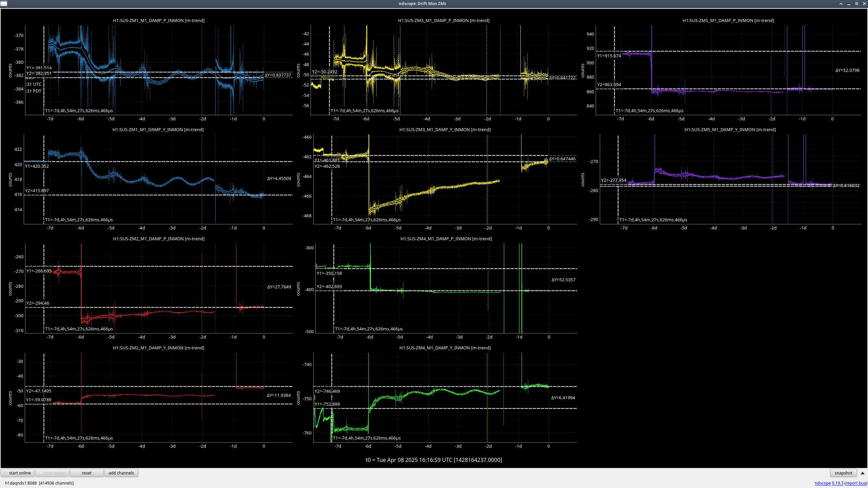The height and width of the screenshot is (488, 868).
Task: Click the Y1=-752.889 cursor label
Action: pos(327,404)
